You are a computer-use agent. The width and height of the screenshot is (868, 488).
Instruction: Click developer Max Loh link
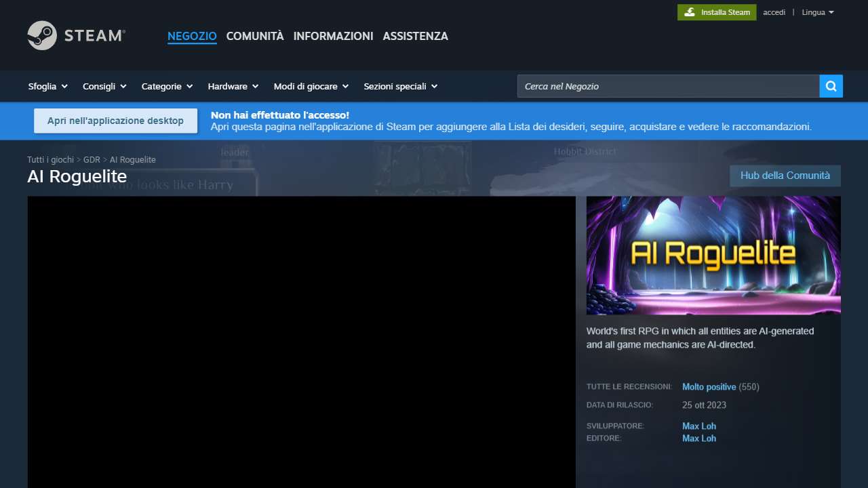point(698,426)
